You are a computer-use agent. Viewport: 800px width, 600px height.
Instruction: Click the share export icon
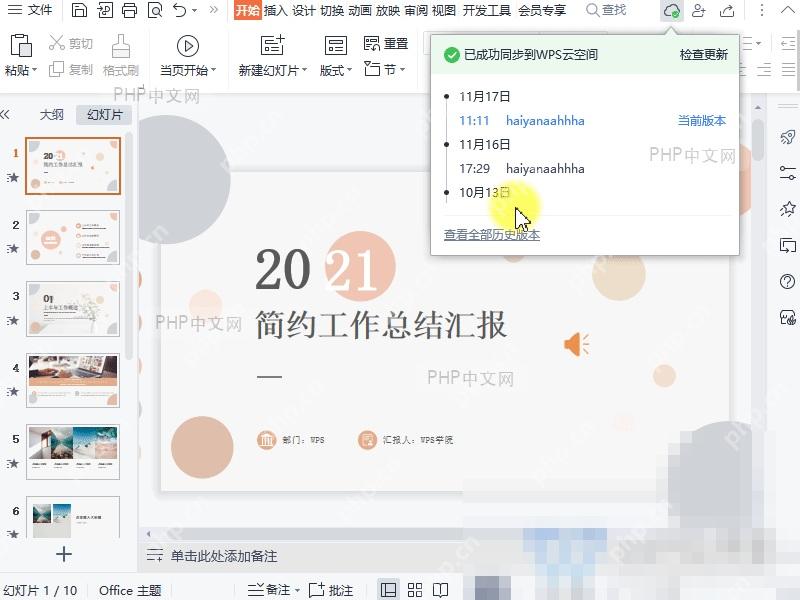(x=727, y=10)
